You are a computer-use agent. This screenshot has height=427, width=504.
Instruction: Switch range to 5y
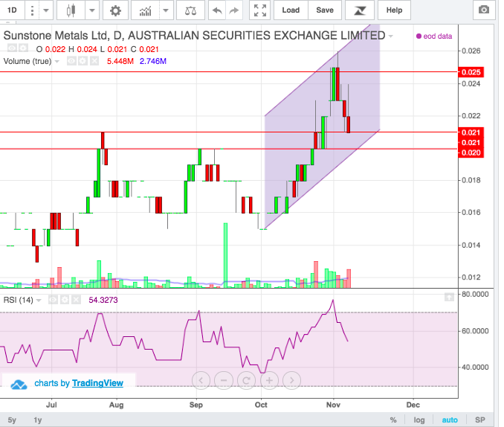tap(12, 420)
